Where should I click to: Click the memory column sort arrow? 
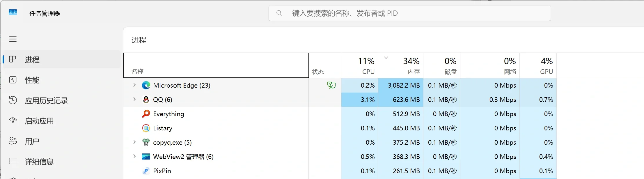coord(386,58)
